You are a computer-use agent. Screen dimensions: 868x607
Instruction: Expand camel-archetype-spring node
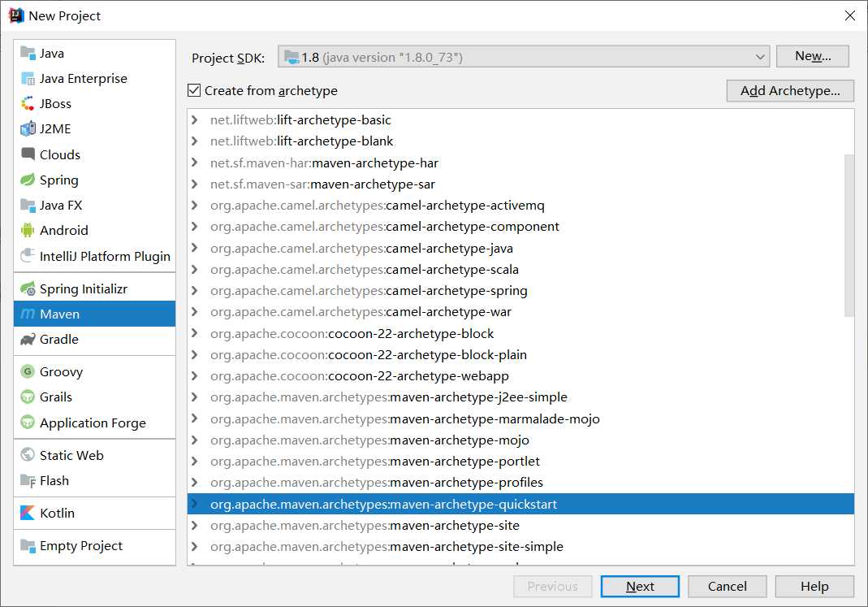click(x=194, y=290)
